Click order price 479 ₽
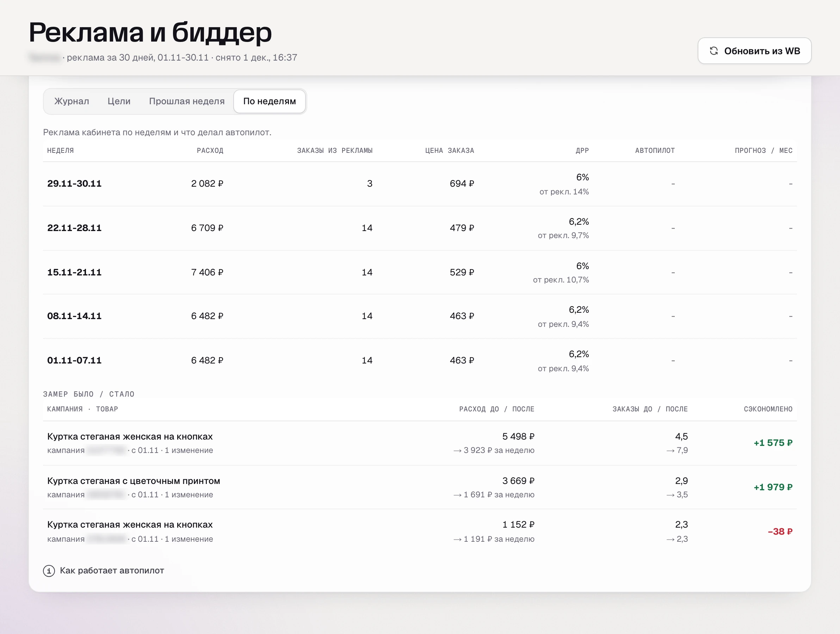 point(462,228)
